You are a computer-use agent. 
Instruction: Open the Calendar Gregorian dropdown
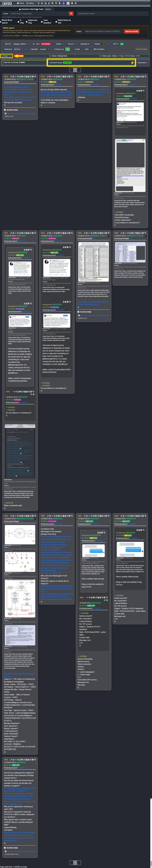45,49
